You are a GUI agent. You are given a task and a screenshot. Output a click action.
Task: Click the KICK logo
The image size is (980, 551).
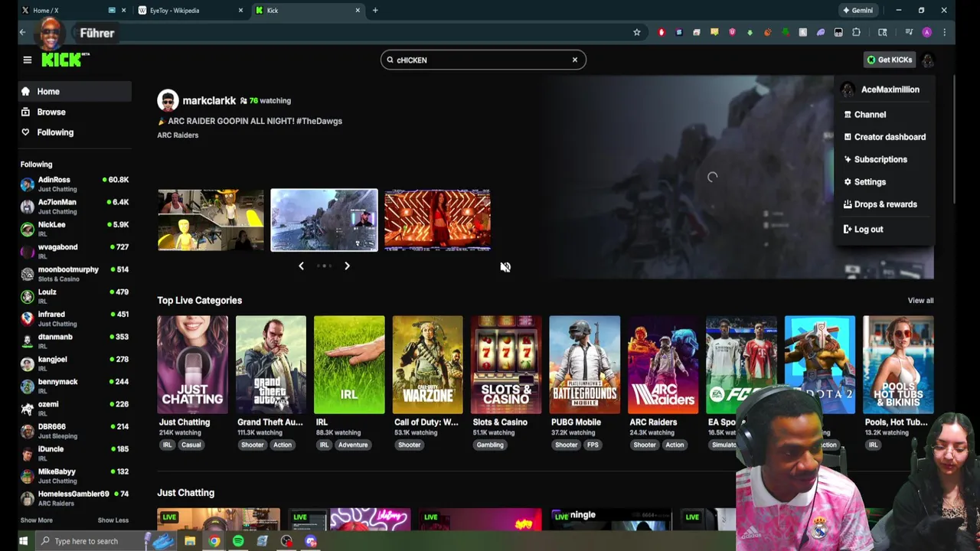[64, 60]
